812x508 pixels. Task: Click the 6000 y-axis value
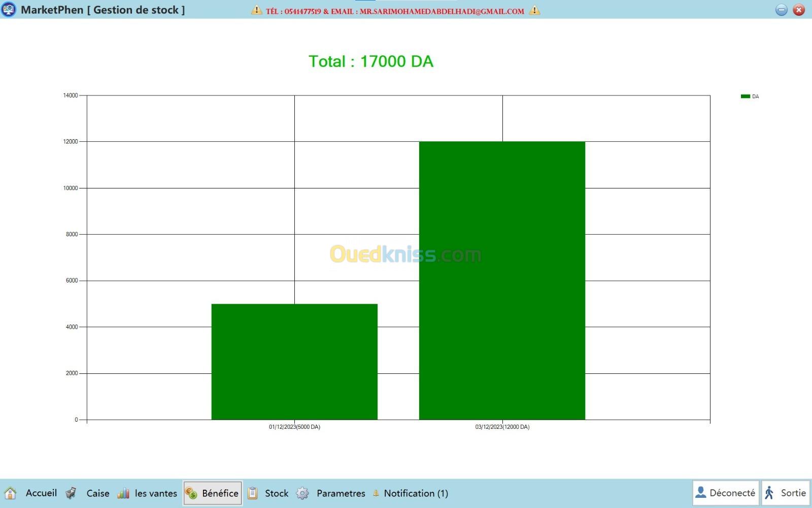point(72,280)
